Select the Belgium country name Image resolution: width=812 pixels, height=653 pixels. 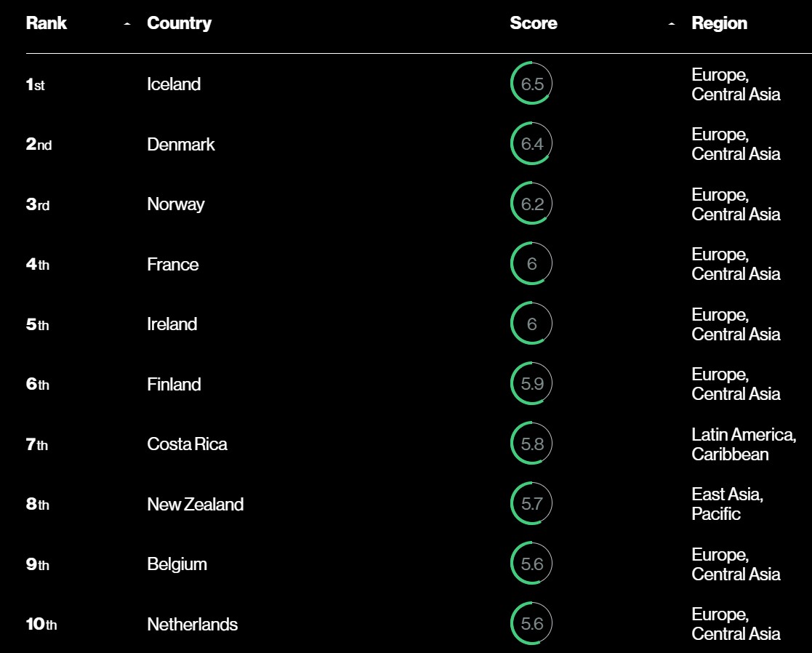177,564
